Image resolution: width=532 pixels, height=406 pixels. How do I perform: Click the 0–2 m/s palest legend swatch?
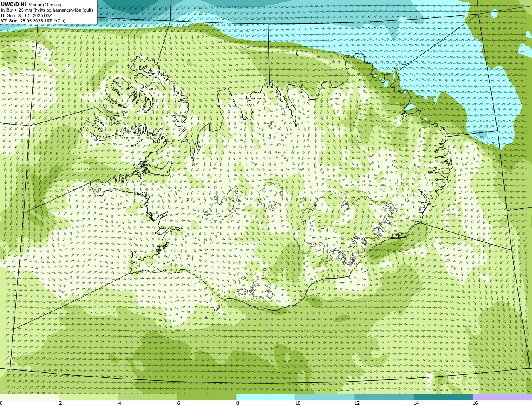(x=30, y=397)
